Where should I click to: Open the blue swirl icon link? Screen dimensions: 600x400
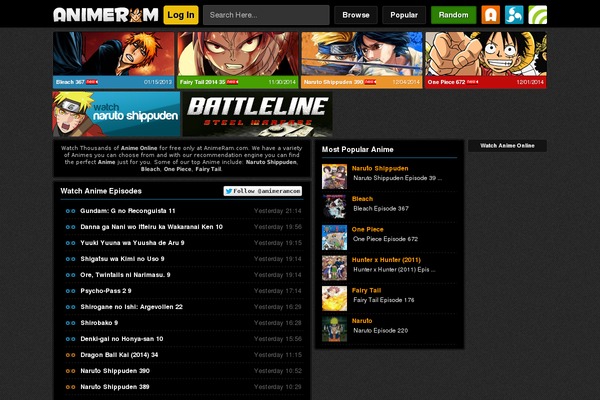(514, 15)
